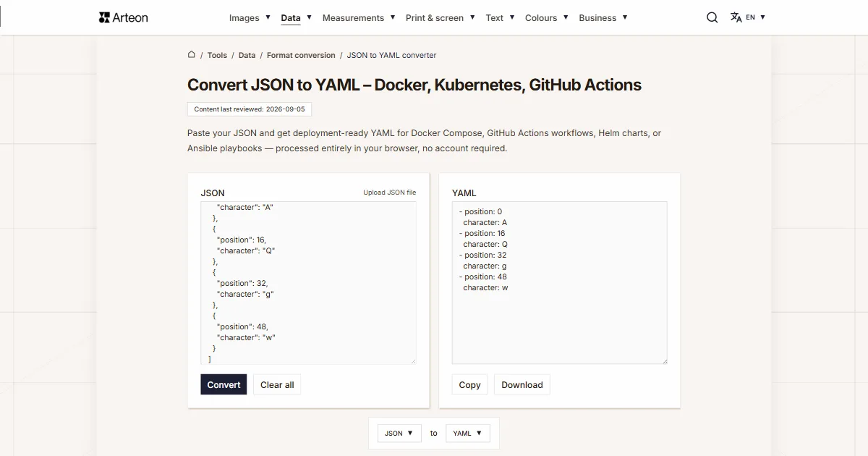Go to home via breadcrumb house icon
The image size is (868, 456).
tap(192, 54)
